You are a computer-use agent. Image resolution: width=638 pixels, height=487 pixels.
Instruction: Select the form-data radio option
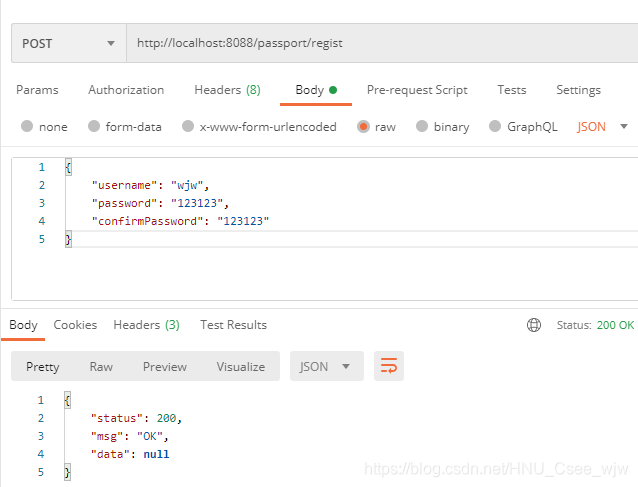94,127
